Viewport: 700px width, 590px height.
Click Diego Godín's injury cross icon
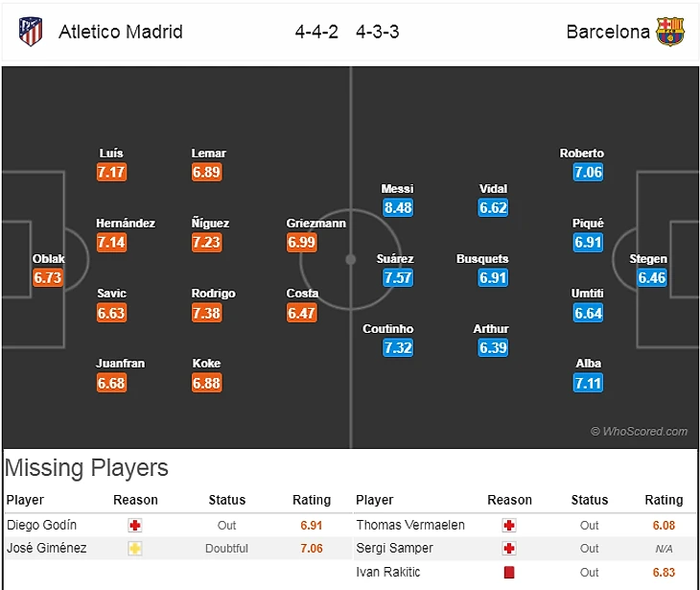135,525
